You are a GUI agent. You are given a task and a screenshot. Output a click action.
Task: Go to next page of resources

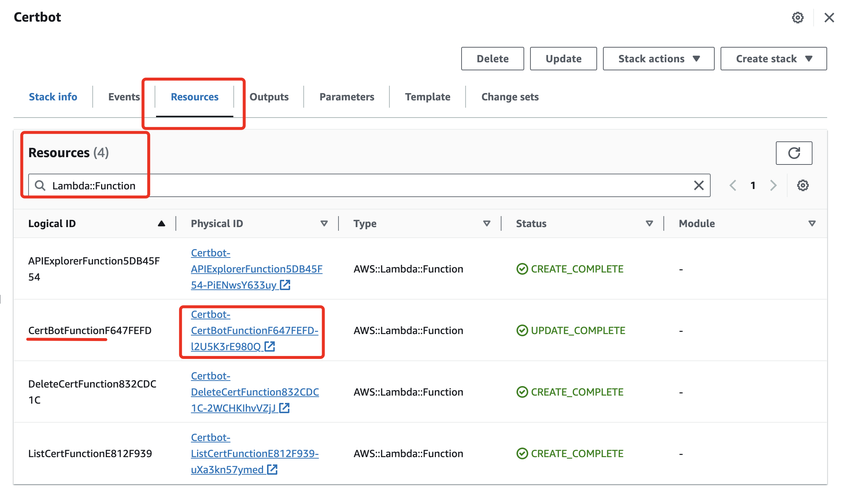click(773, 185)
